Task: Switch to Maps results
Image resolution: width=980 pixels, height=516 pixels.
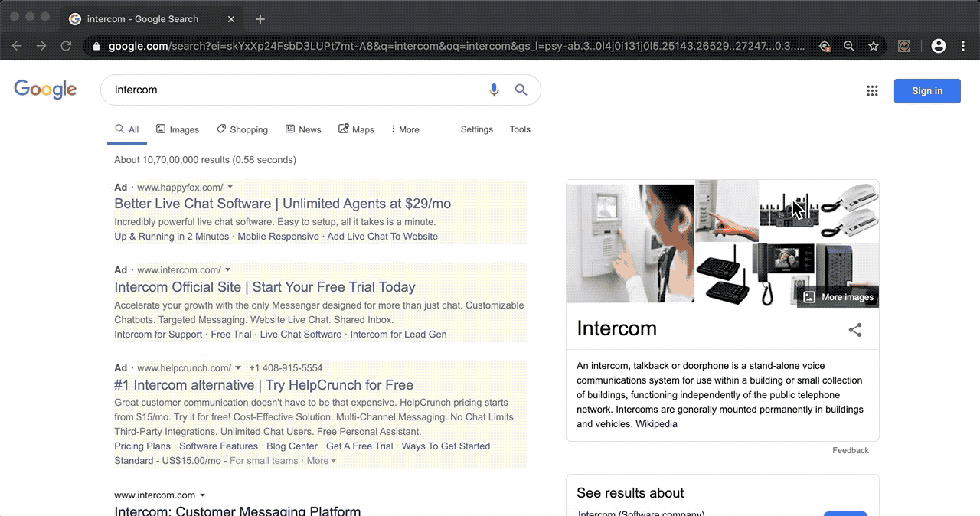Action: [x=356, y=129]
